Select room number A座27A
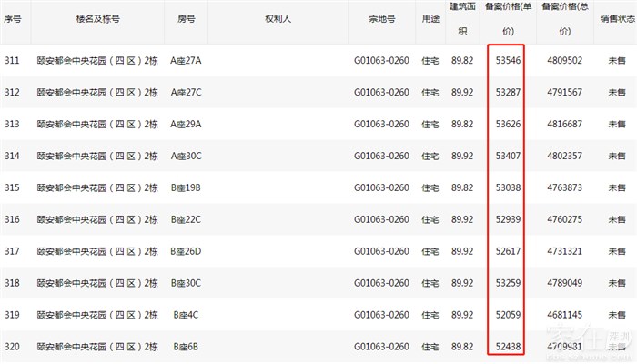This screenshot has height=364, width=637. point(186,60)
